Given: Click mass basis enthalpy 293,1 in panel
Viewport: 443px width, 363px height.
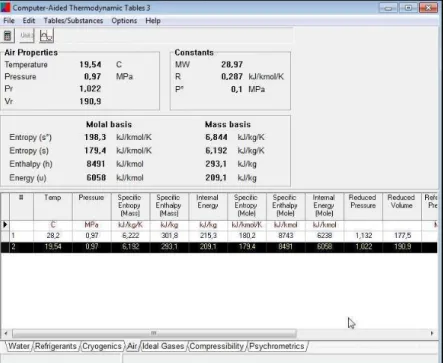Looking at the screenshot, I should point(216,164).
